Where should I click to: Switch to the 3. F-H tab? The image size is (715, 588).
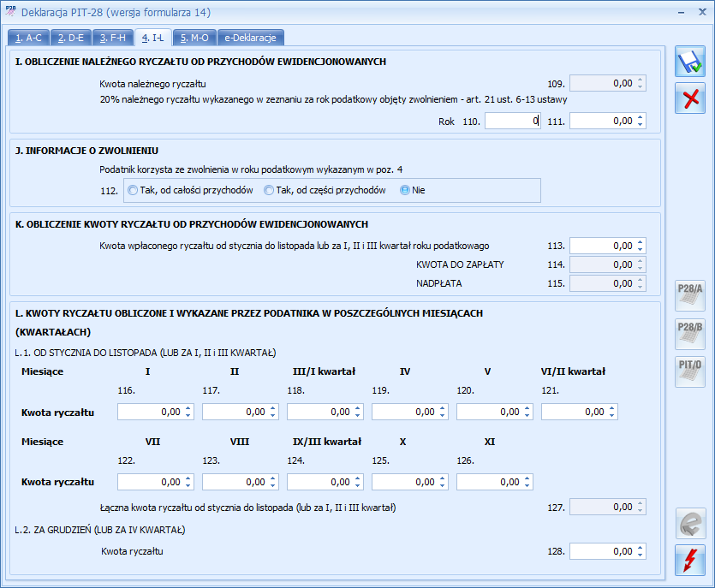click(113, 38)
